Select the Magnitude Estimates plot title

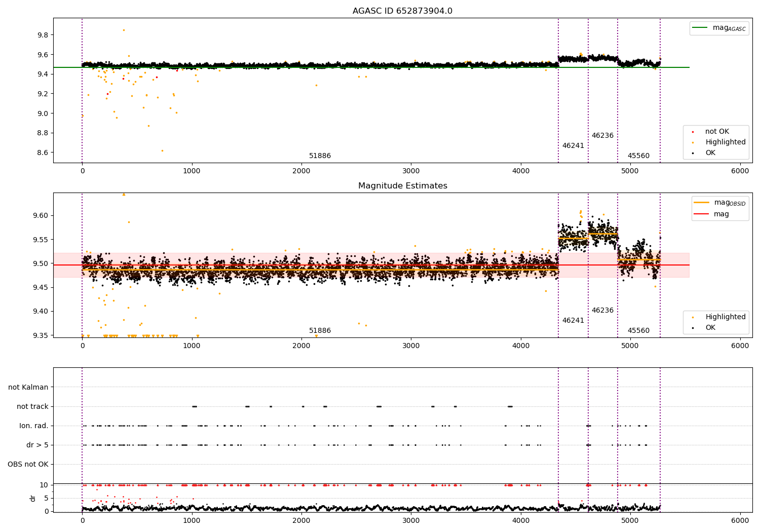402,186
